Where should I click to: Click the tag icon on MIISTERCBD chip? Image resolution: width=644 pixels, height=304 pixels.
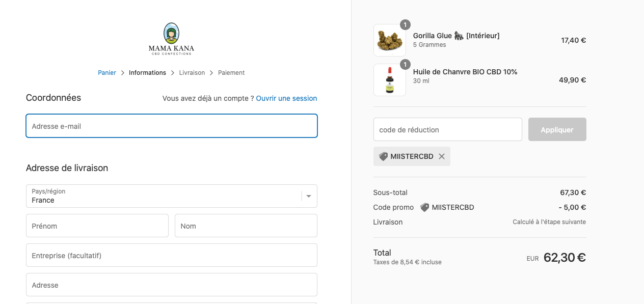pos(383,156)
